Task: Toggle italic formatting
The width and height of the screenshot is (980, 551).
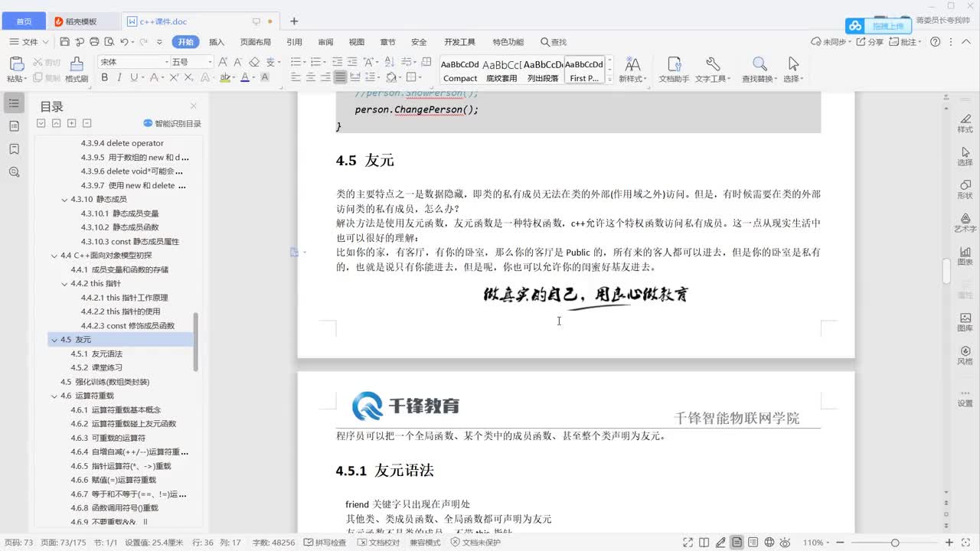Action: point(119,77)
